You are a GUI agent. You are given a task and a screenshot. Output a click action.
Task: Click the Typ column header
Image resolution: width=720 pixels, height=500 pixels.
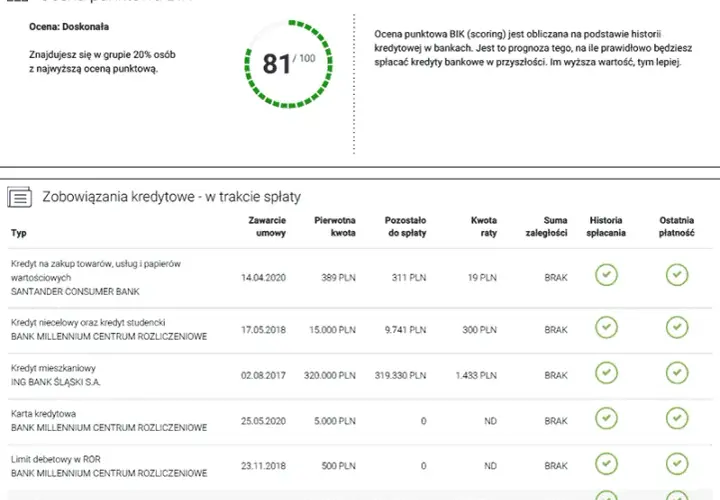point(18,233)
